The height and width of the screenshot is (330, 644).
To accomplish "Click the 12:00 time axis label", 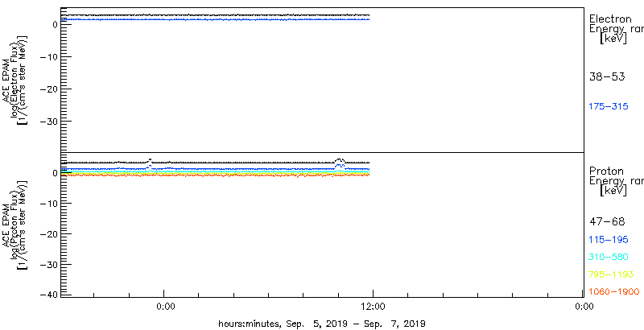I will [373, 306].
